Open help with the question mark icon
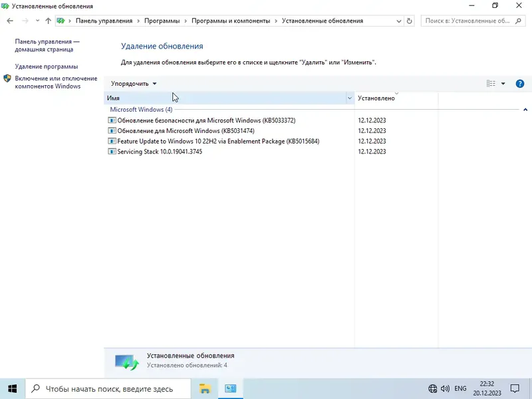Viewport: 532px width, 399px height. (520, 84)
